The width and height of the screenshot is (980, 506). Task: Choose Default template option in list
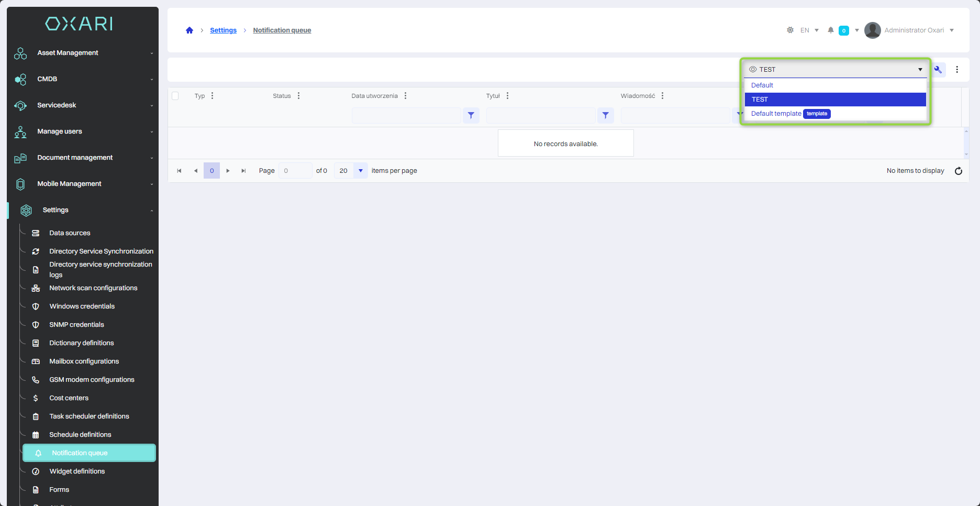(776, 114)
